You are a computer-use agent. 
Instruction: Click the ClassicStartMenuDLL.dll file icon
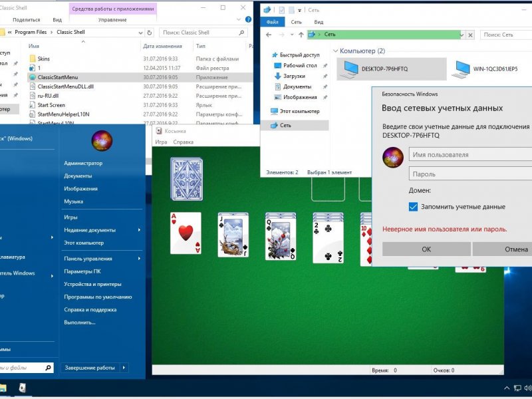point(33,86)
